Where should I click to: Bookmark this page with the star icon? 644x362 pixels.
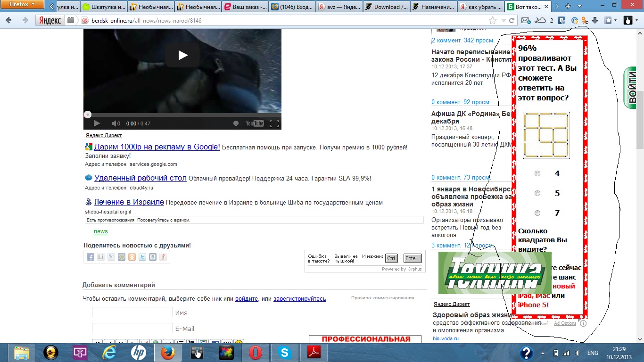pos(493,20)
